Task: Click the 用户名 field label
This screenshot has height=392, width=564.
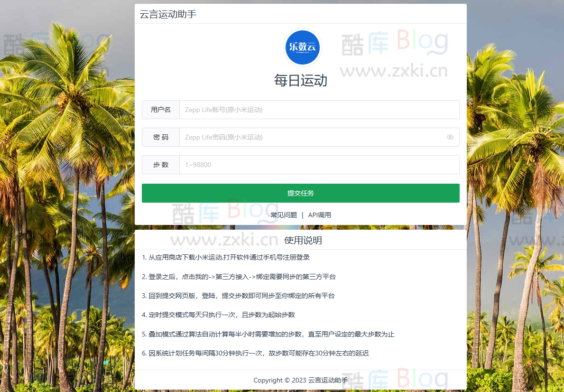Action: tap(160, 110)
